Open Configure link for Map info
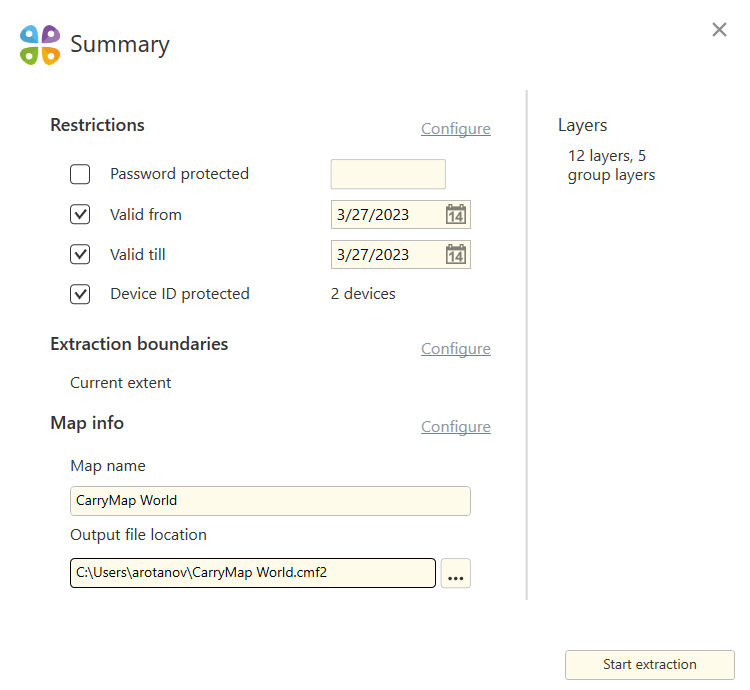This screenshot has height=690, width=750. tap(455, 427)
